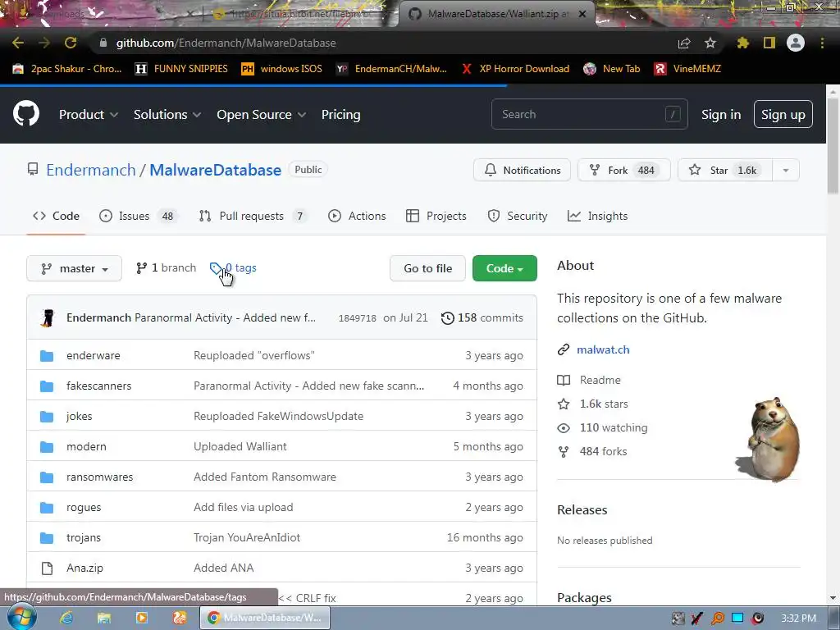Star the repository
Viewport: 840px width, 630px height.
(x=725, y=171)
